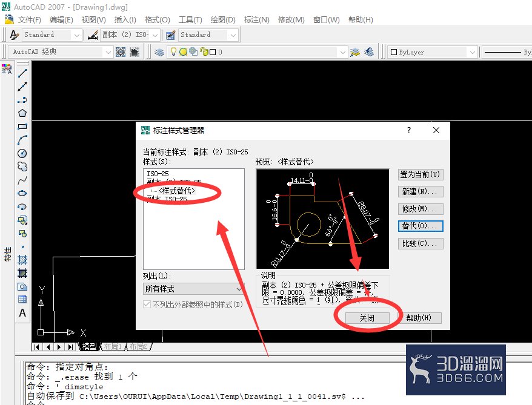Click the 关闭 button
Screen dimensions: 532x405
(367, 318)
